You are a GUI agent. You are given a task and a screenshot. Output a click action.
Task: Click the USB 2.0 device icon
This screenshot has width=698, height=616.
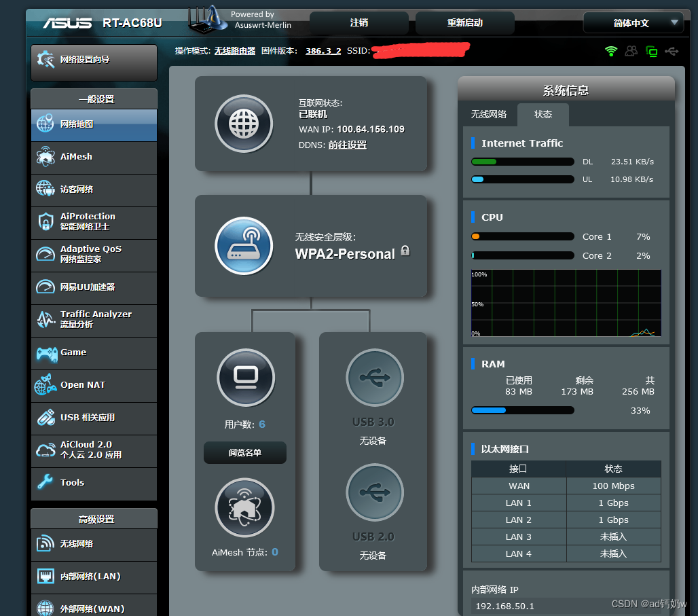(375, 492)
